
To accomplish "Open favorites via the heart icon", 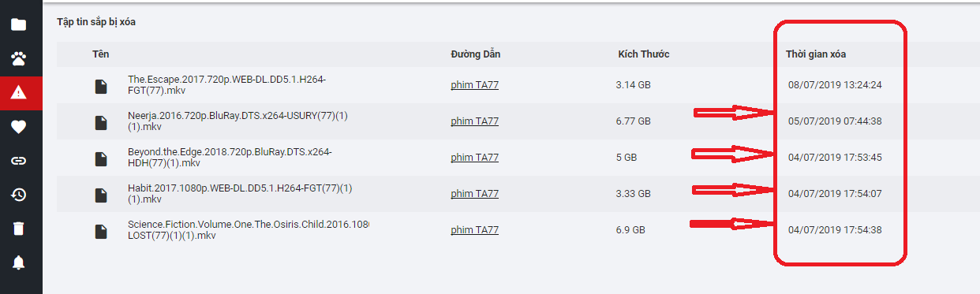I will click(x=18, y=127).
